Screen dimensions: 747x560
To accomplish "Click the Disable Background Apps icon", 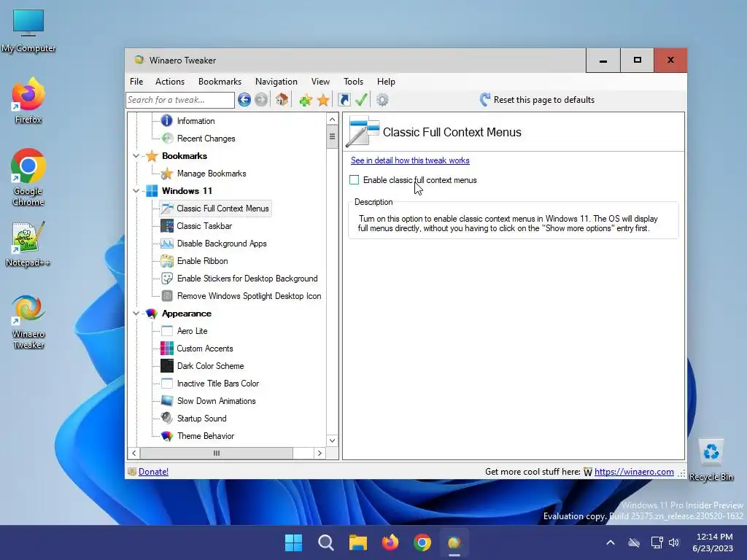I will (167, 244).
